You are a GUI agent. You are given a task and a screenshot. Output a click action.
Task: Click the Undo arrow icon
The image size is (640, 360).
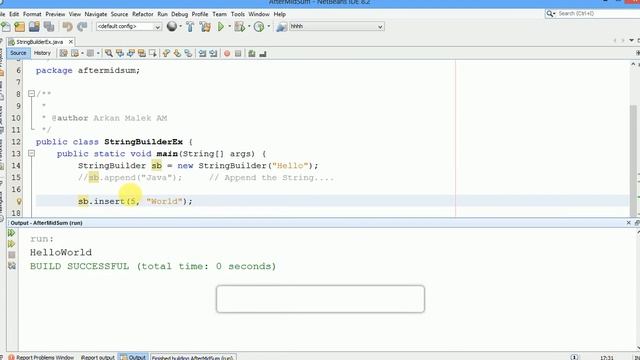tap(67, 27)
